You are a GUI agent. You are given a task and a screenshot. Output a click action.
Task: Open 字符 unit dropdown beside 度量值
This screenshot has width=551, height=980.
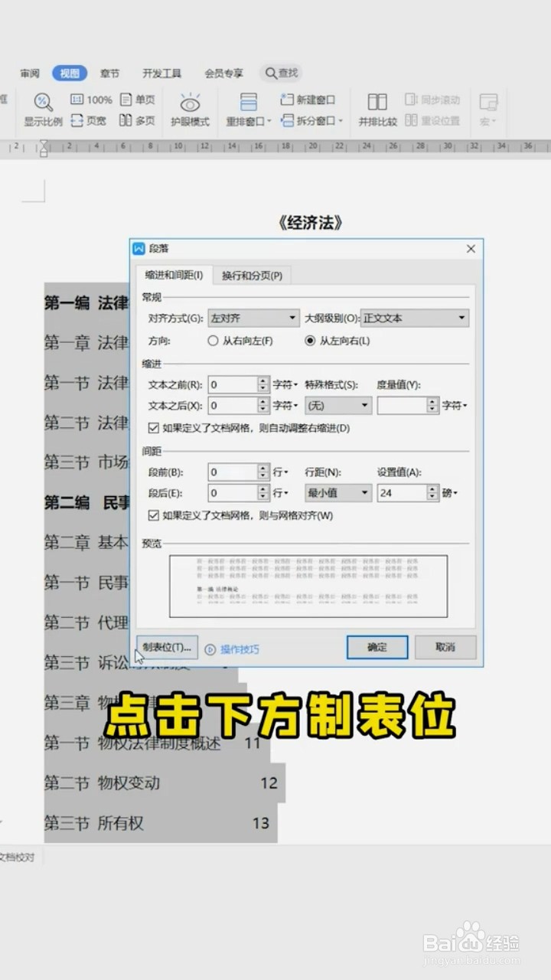point(455,405)
